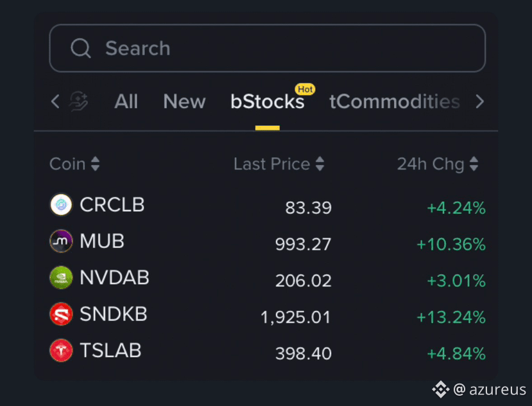
Task: Click the SNDKB red logo icon
Action: pos(61,314)
